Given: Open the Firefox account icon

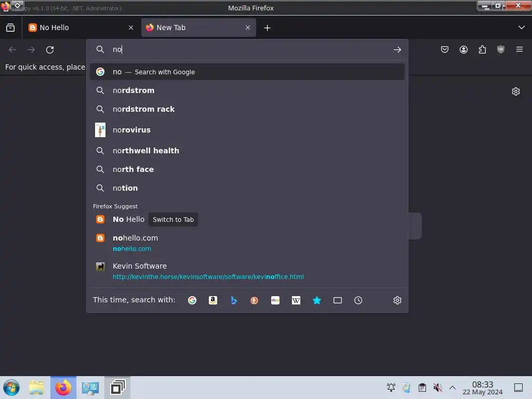Looking at the screenshot, I should tap(463, 50).
